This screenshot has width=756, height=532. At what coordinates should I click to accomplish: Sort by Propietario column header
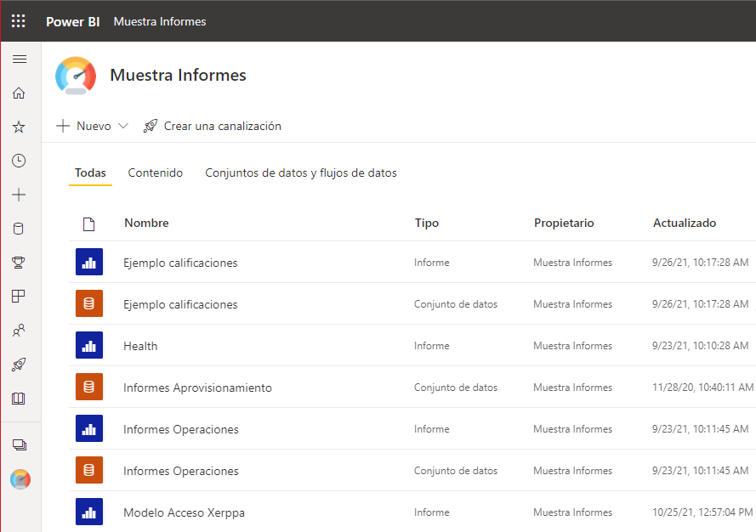pyautogui.click(x=564, y=224)
